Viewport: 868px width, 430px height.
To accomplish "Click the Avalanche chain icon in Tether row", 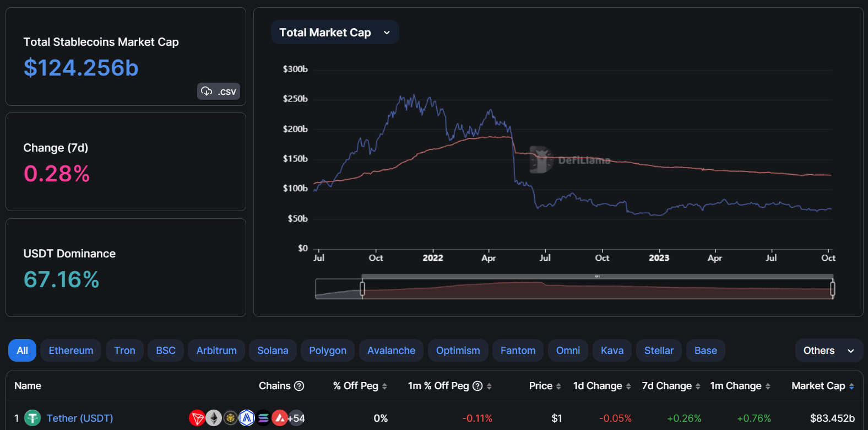I will (280, 418).
